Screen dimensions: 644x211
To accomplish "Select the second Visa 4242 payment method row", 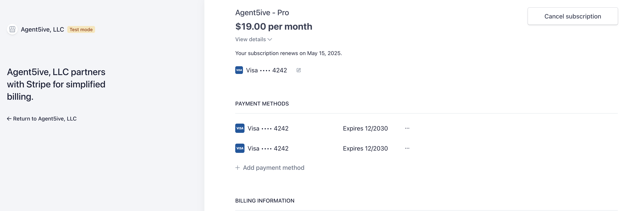I will point(268,148).
